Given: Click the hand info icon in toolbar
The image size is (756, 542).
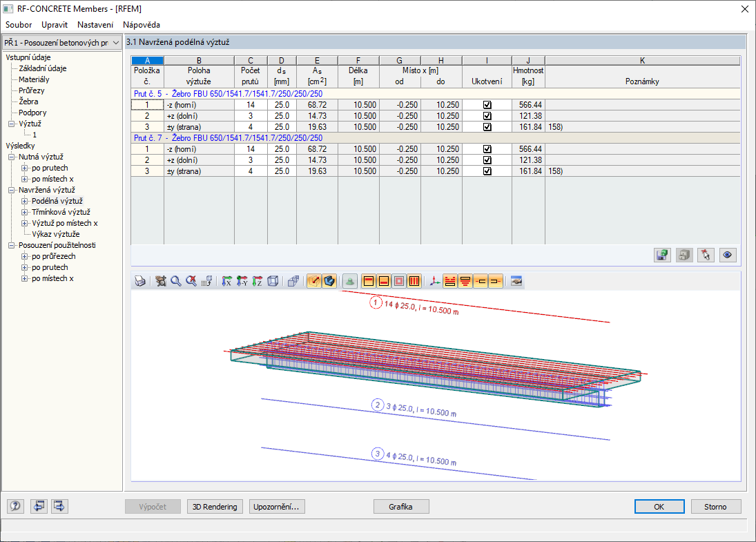Looking at the screenshot, I should pos(516,281).
